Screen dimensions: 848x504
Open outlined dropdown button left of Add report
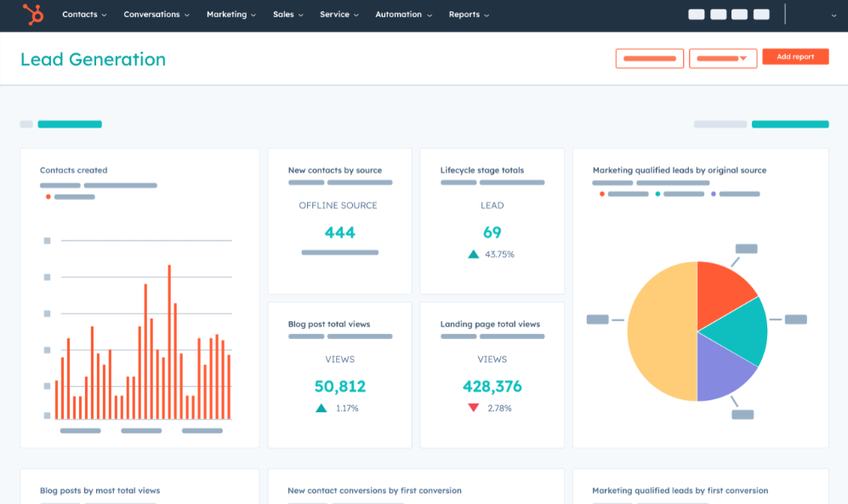pyautogui.click(x=722, y=59)
